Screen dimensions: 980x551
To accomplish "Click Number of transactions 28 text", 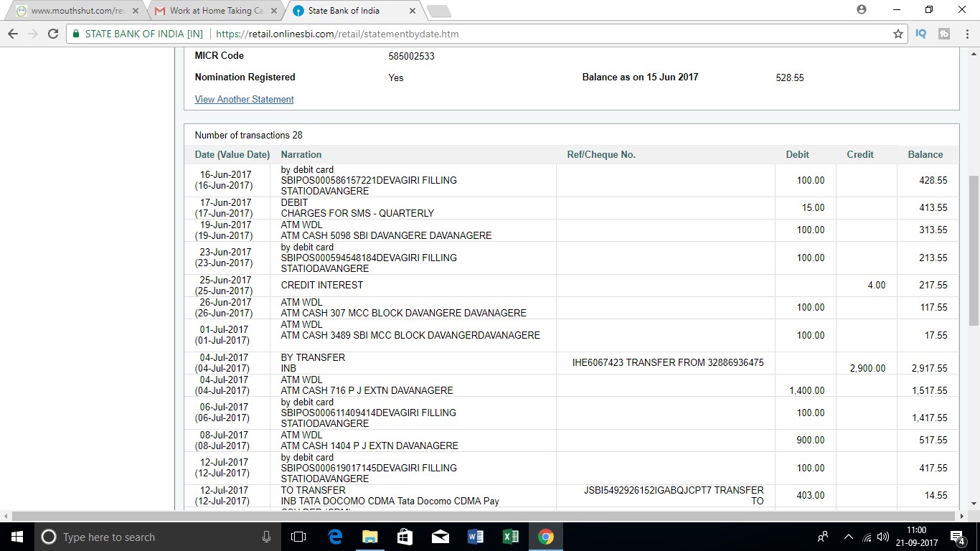I will pos(248,135).
